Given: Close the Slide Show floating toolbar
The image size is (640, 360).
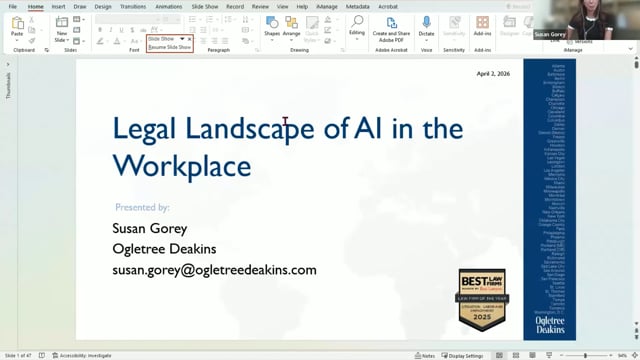Looking at the screenshot, I should (x=189, y=39).
